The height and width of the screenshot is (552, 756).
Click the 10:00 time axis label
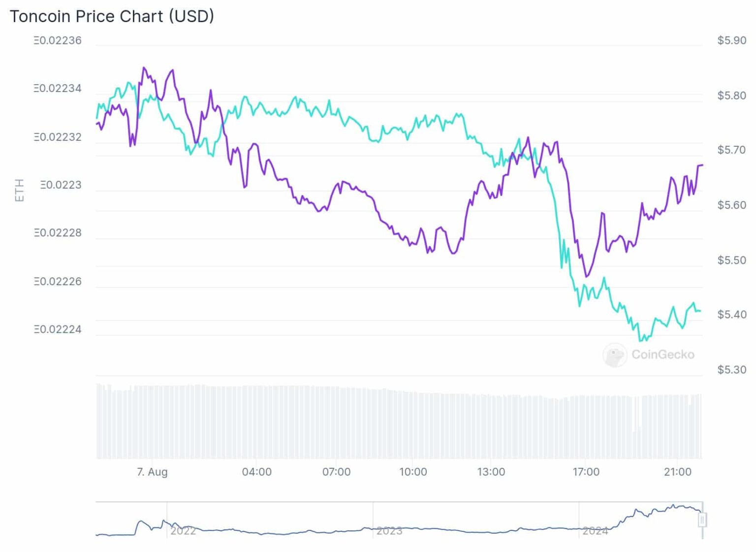tap(413, 472)
